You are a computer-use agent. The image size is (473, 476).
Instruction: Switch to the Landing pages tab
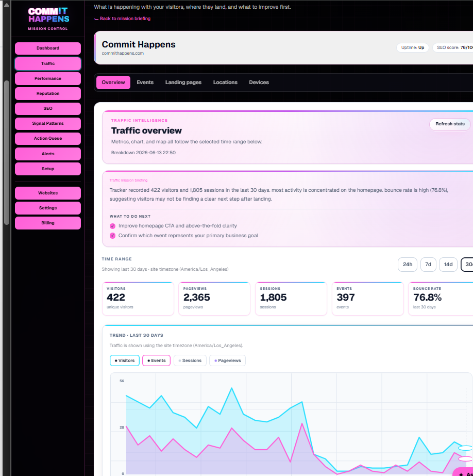pos(183,83)
